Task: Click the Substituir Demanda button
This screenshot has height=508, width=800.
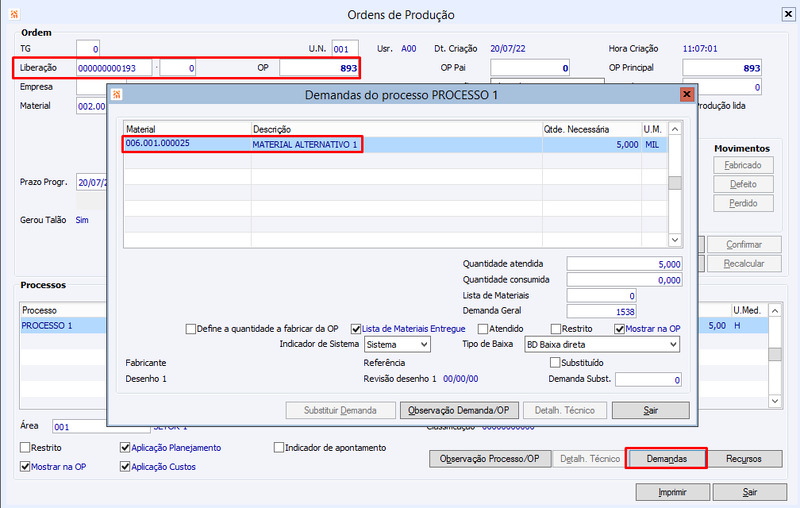Action: click(340, 411)
